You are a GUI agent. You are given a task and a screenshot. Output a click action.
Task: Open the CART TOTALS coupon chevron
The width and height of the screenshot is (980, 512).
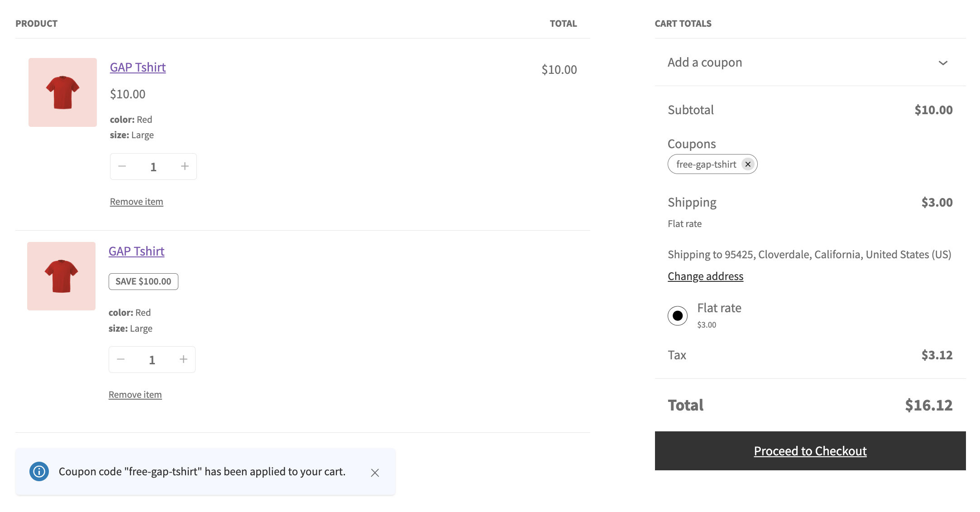(x=943, y=63)
